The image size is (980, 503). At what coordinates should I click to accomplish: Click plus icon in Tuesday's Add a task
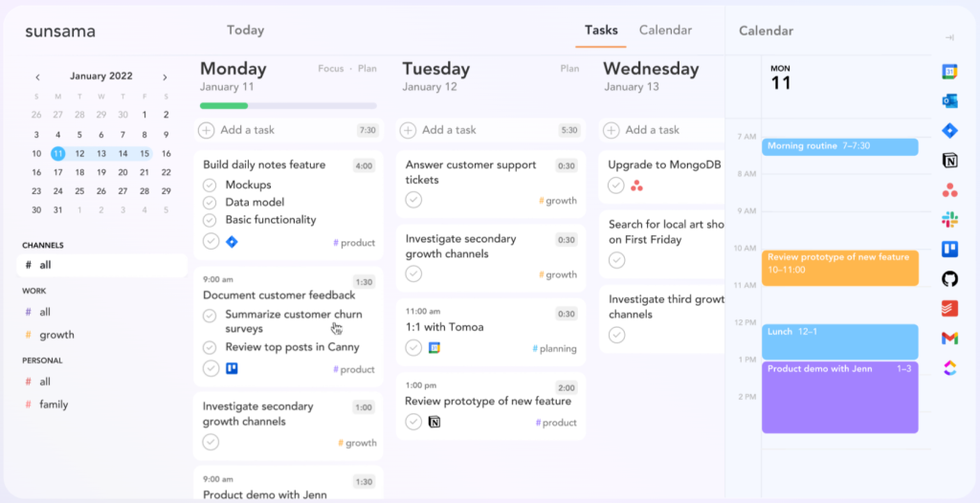coord(408,130)
